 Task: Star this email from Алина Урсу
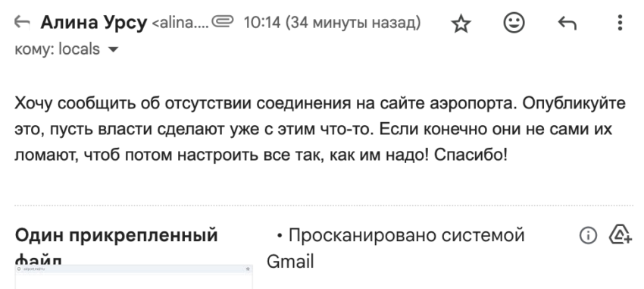tap(461, 24)
